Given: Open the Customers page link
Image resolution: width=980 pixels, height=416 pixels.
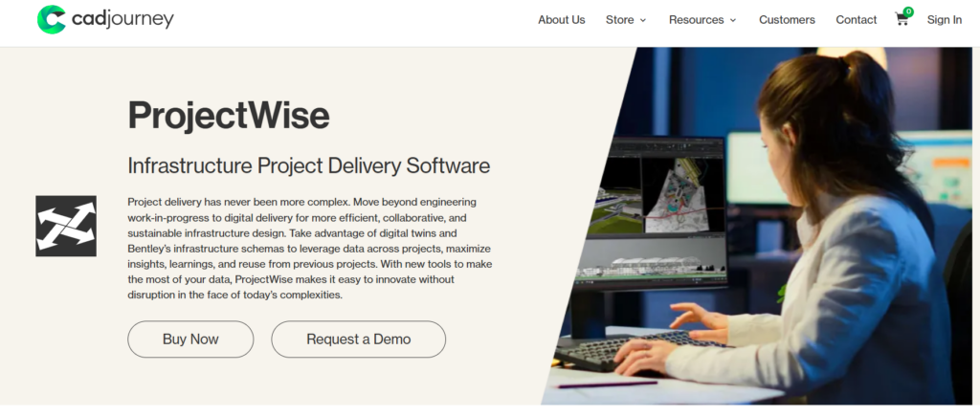Looking at the screenshot, I should click(x=787, y=20).
